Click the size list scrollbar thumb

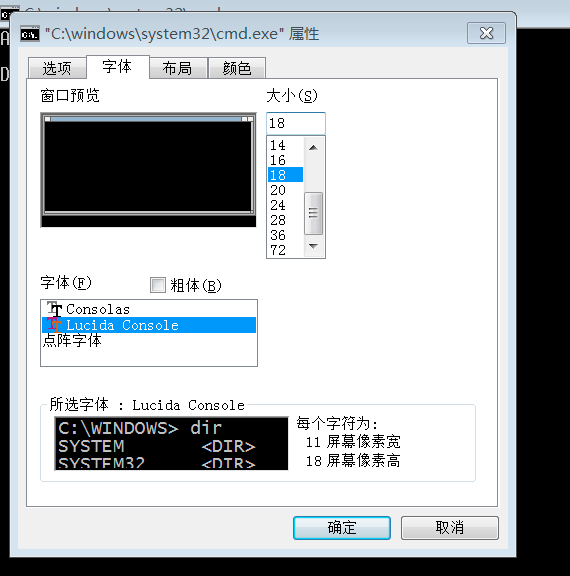point(313,213)
